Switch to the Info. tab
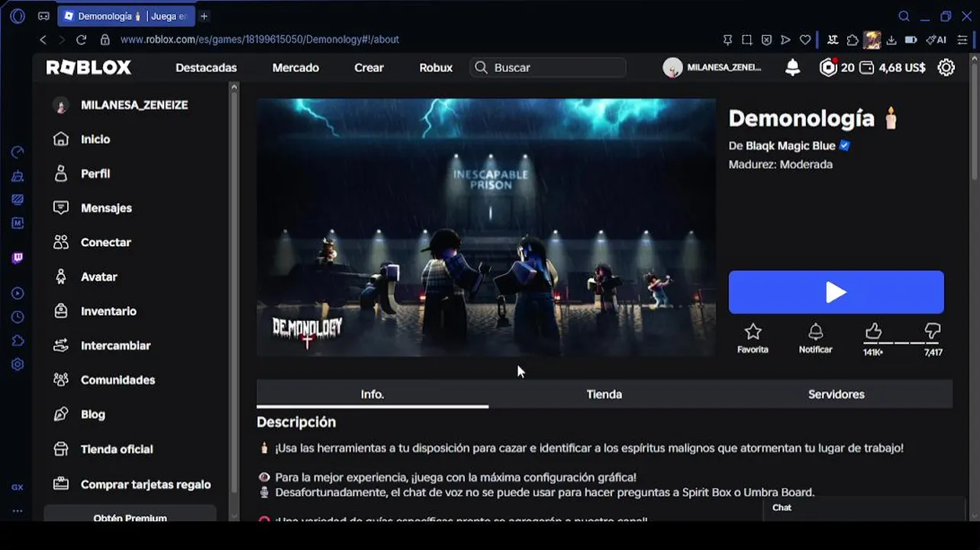Screen dimensions: 980x550 pyautogui.click(x=372, y=394)
